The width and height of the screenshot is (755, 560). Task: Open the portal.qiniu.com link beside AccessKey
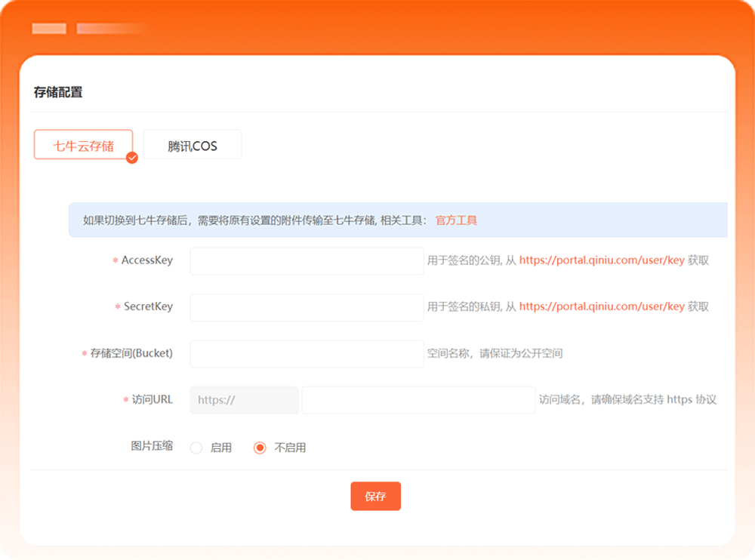pyautogui.click(x=602, y=260)
